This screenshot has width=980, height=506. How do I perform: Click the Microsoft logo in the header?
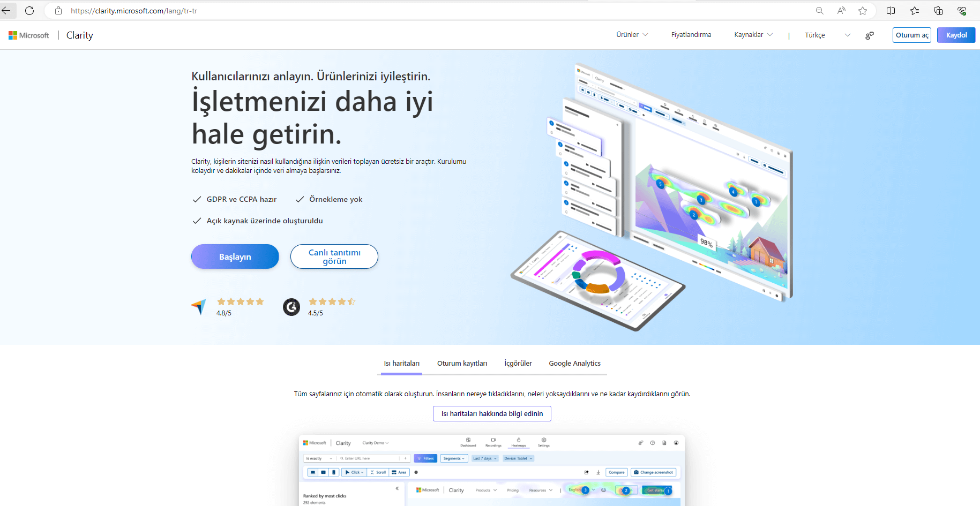point(29,35)
